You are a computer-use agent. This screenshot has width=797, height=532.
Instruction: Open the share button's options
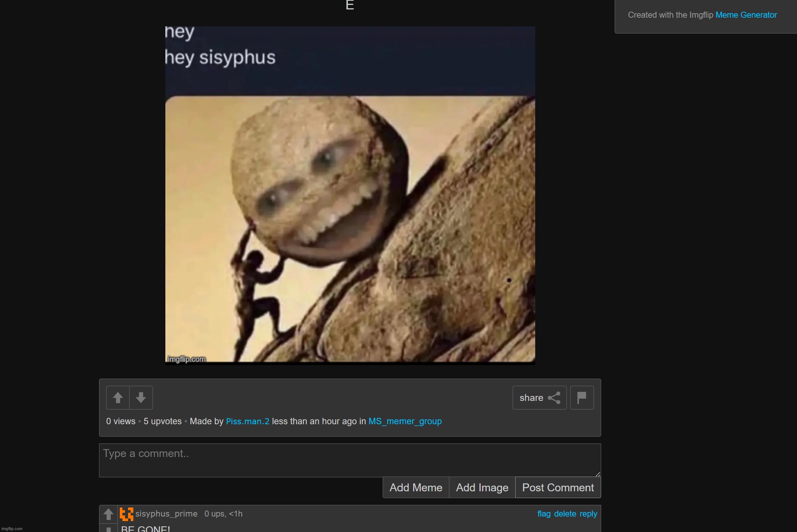pos(539,397)
